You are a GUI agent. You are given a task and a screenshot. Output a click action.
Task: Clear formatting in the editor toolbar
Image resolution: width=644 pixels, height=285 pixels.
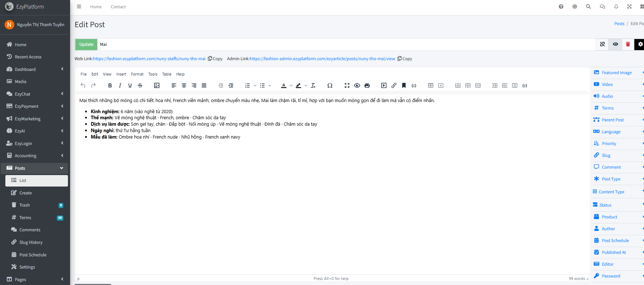point(313,86)
